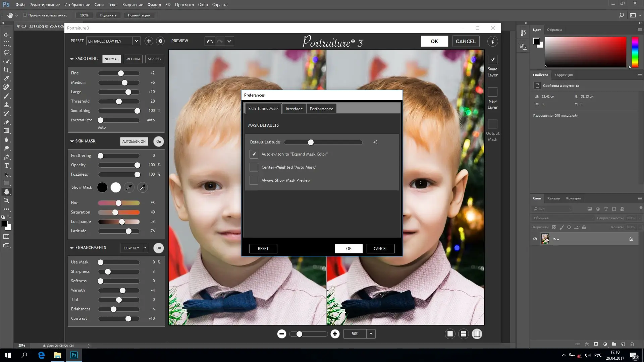Switch to the Interface tab
The width and height of the screenshot is (644, 362).
point(294,109)
